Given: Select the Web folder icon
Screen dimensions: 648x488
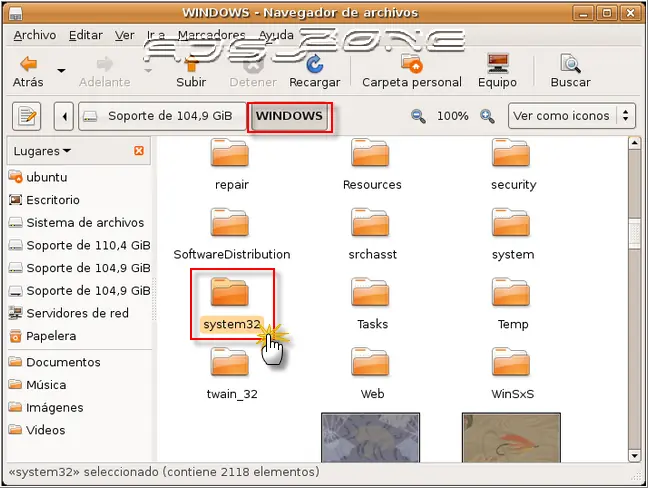Looking at the screenshot, I should (370, 362).
